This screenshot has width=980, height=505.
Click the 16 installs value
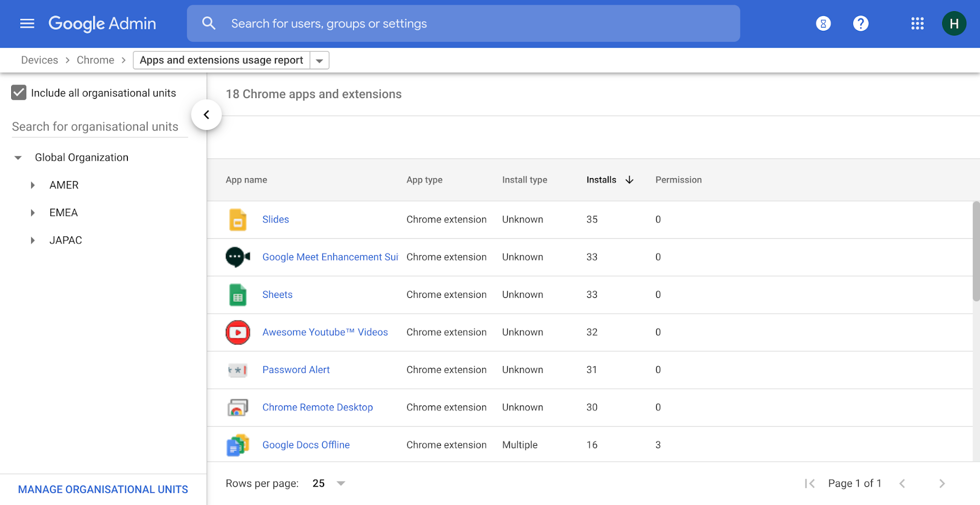pyautogui.click(x=592, y=445)
